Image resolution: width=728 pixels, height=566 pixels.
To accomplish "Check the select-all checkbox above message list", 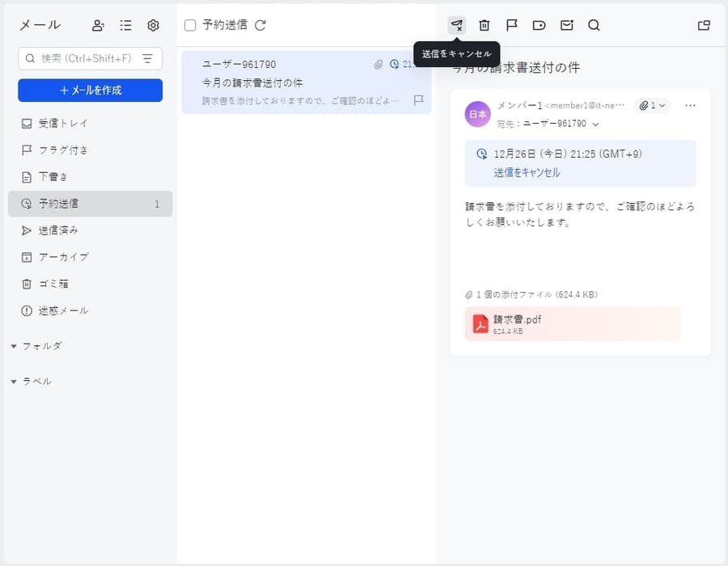I will click(x=190, y=24).
